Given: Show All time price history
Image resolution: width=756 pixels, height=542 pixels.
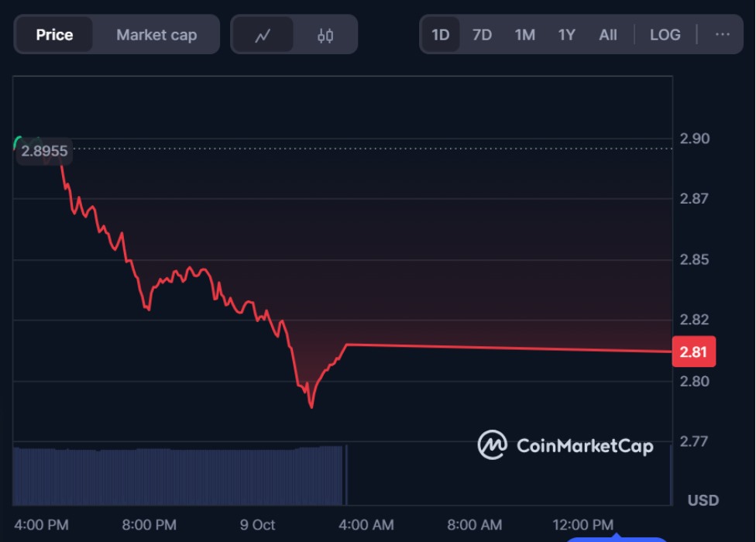Looking at the screenshot, I should tap(608, 35).
